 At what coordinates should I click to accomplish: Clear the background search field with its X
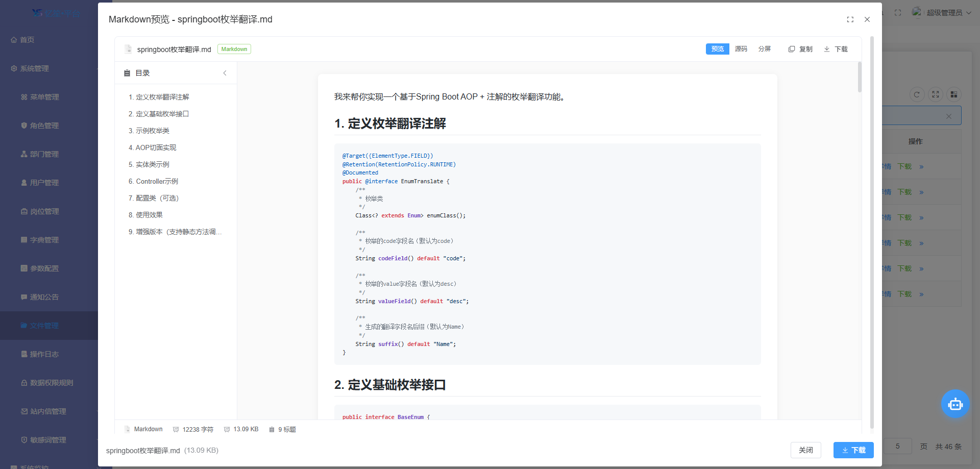pyautogui.click(x=948, y=116)
